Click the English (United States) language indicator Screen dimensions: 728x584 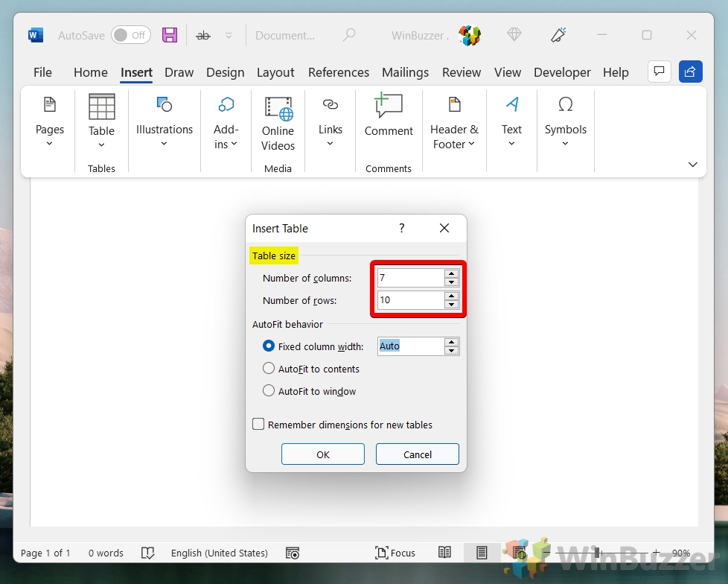click(219, 553)
